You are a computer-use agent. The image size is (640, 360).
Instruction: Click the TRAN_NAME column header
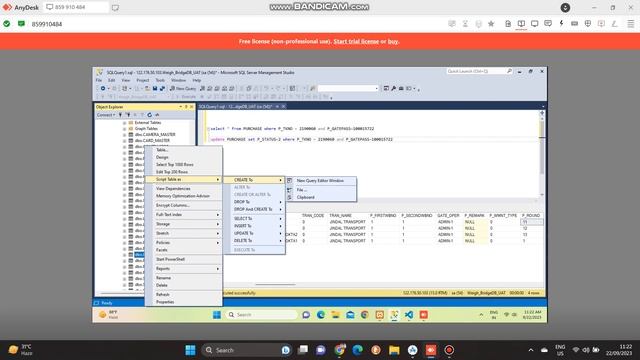tap(340, 216)
